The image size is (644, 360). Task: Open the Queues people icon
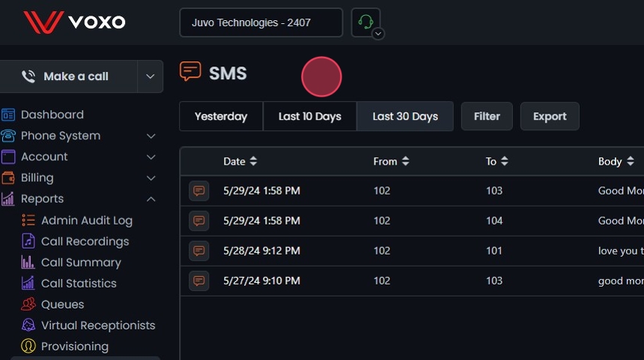pos(28,304)
